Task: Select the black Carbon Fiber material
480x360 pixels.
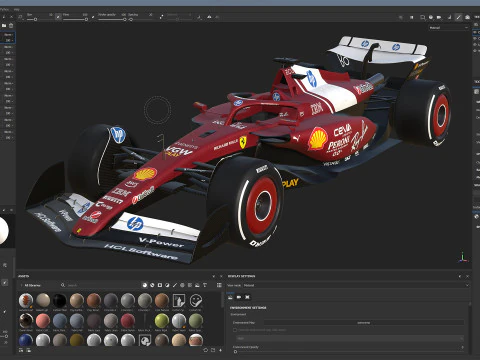Action: pyautogui.click(x=60, y=301)
